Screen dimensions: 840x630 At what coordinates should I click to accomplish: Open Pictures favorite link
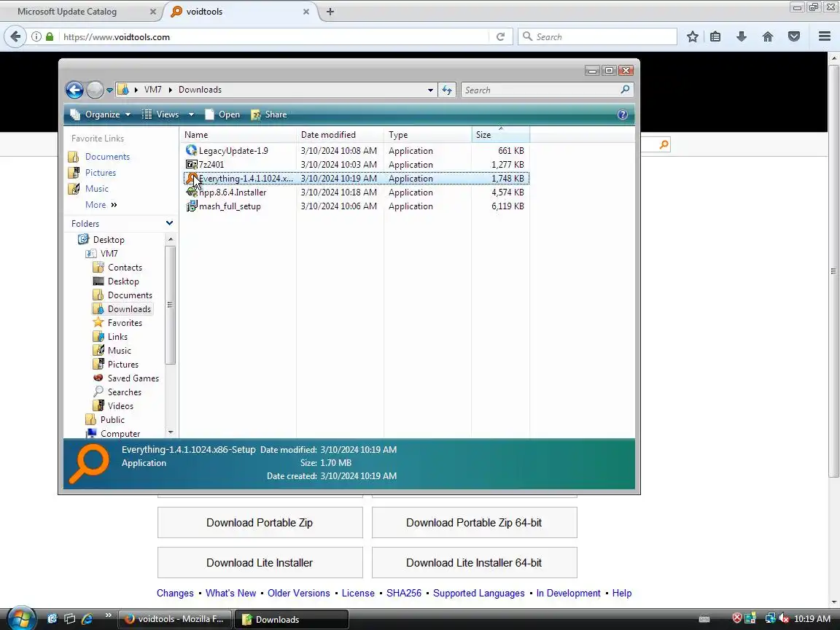(x=100, y=173)
